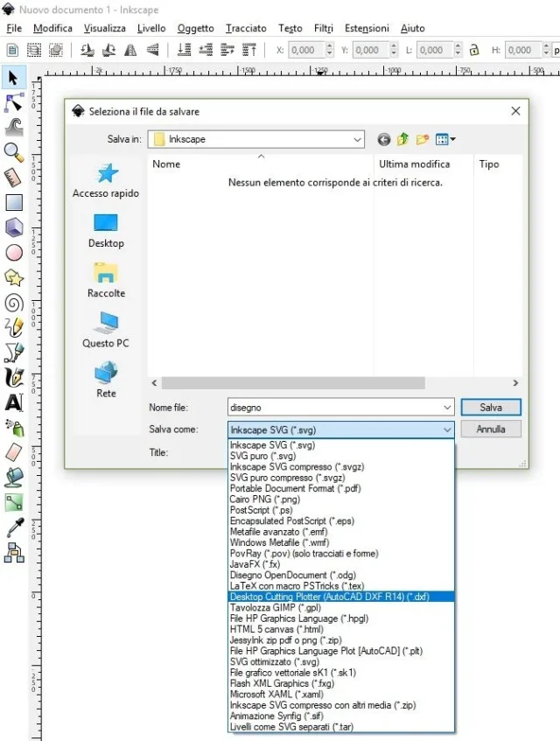
Task: Select the Star polygon tool
Action: (14, 278)
